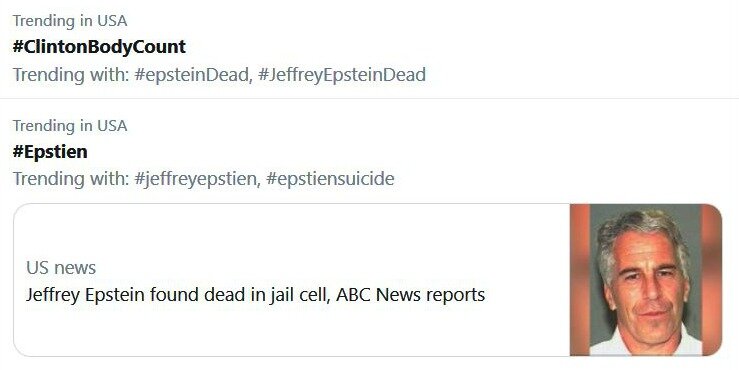Screen dimensions: 739x370
Task: Click 'Trending in USA' above #Epstien
Action: point(70,126)
